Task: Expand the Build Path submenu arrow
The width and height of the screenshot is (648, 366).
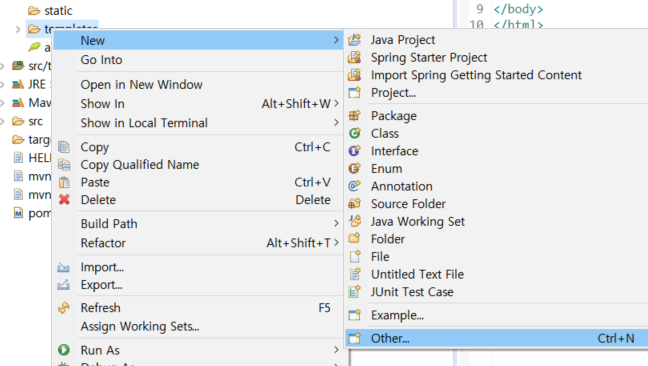Action: 336,223
